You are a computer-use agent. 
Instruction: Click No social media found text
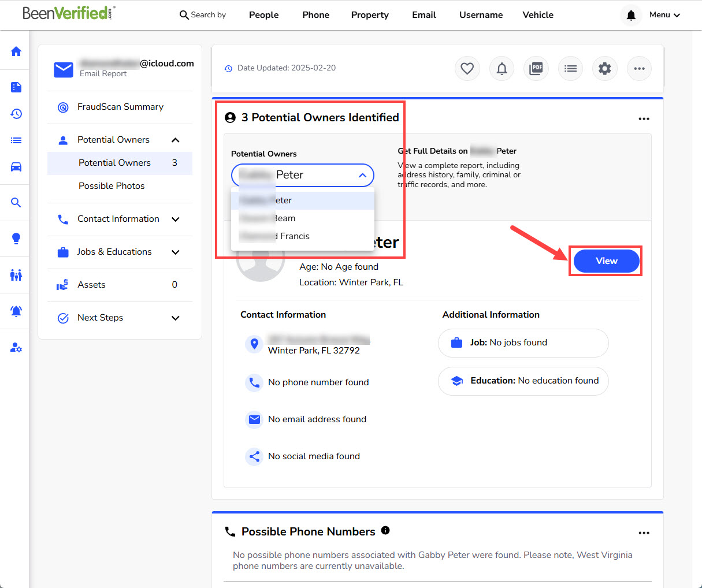tap(314, 456)
